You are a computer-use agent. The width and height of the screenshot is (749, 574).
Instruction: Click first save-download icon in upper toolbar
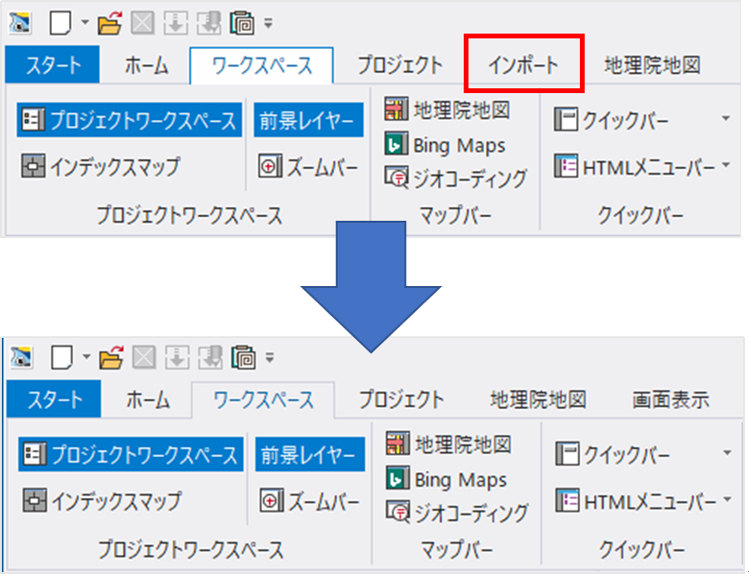[x=175, y=22]
